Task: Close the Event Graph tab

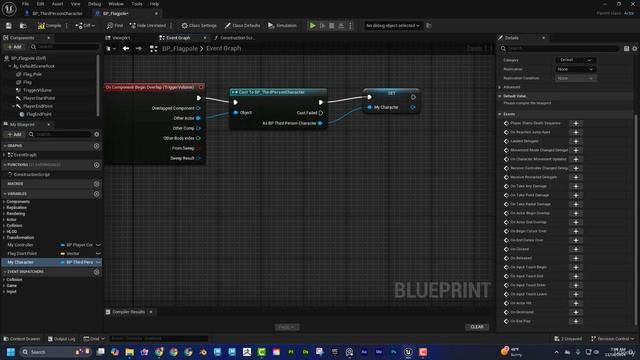Action: pos(205,38)
